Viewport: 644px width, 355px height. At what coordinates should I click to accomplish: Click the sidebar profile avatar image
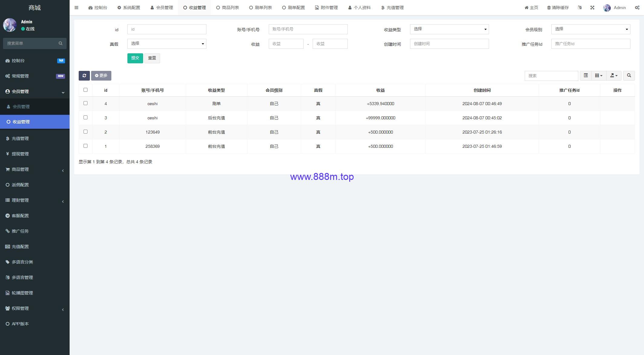10,25
